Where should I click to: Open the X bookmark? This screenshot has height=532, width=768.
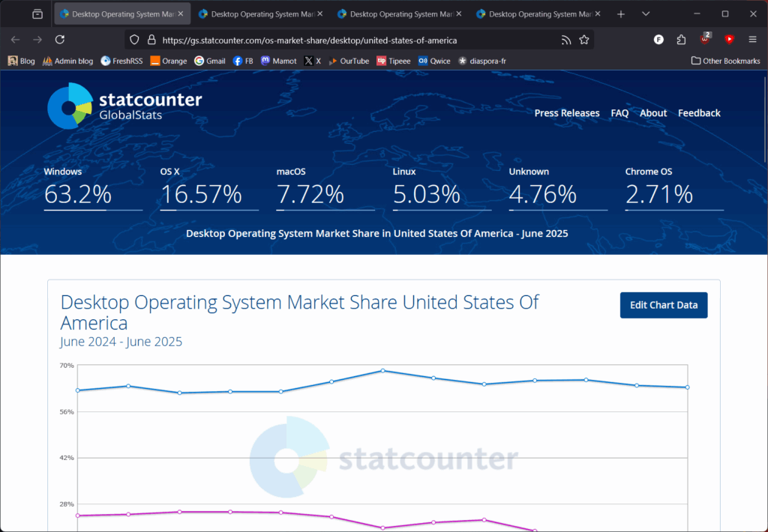pos(313,61)
